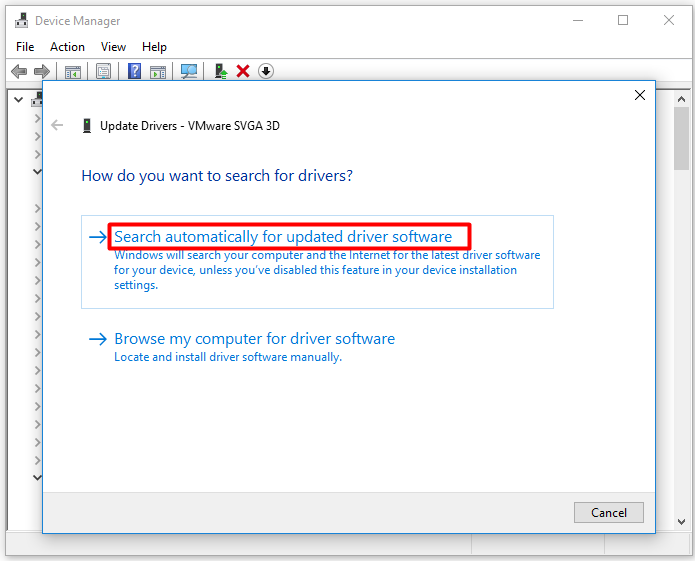Close the Update Drivers dialog with its X
This screenshot has width=695, height=561.
click(x=640, y=95)
